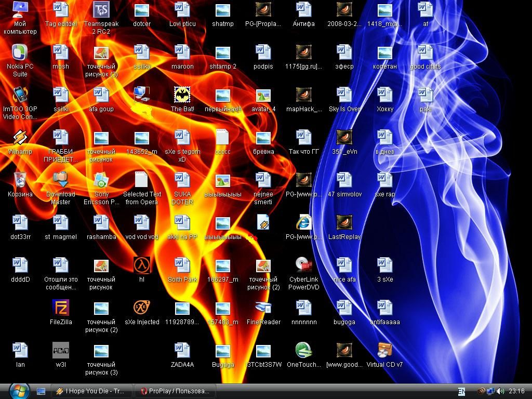This screenshot has width=532, height=399.
Task: Click the Winamp desktop shortcut
Action: pyautogui.click(x=20, y=138)
